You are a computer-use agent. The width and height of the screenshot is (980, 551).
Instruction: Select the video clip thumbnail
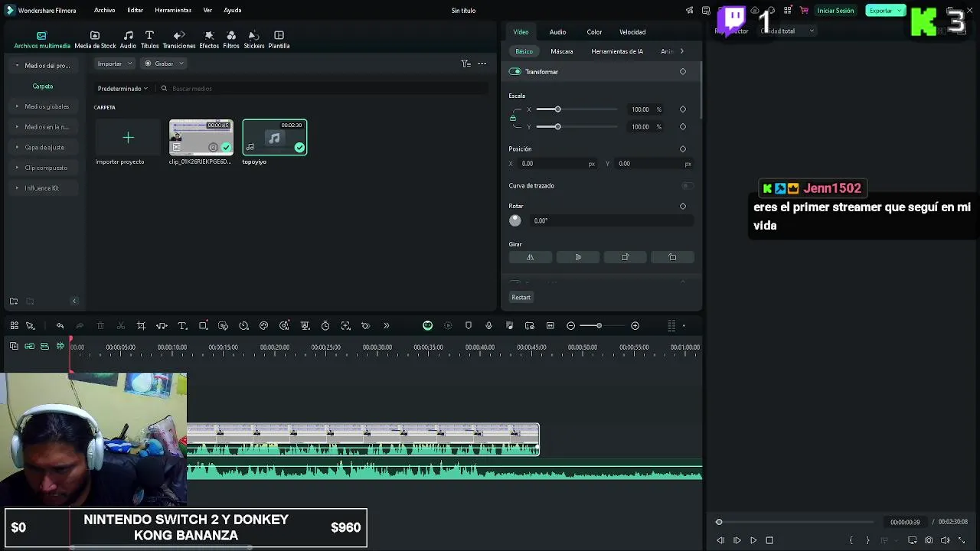(201, 138)
